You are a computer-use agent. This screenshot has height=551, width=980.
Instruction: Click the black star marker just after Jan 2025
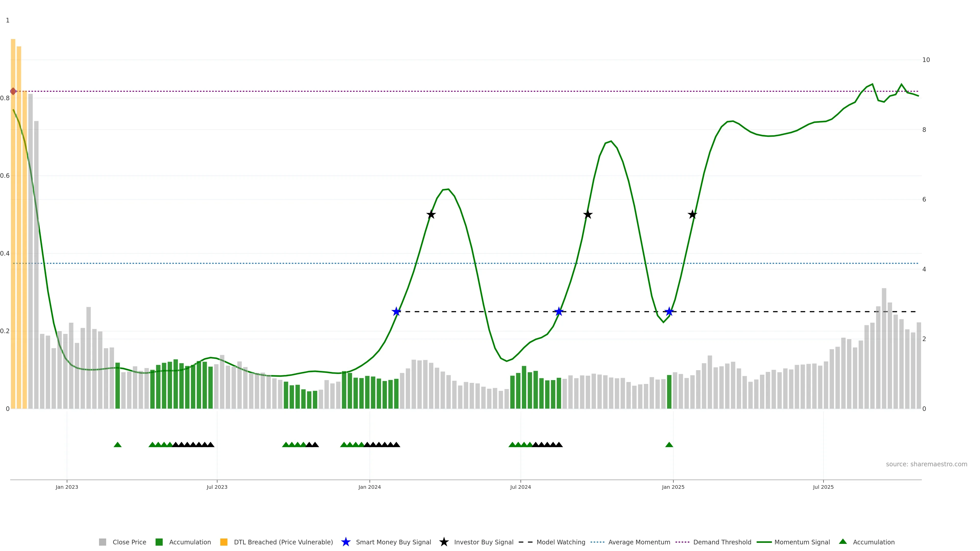(692, 215)
